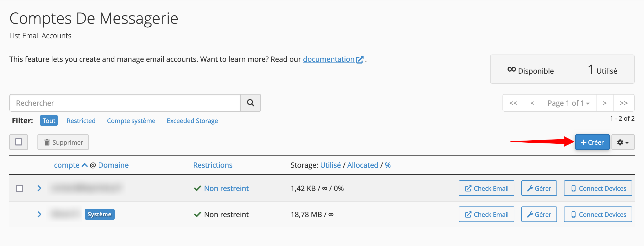Toggle the select-all checkbox
The height and width of the screenshot is (246, 644).
(x=19, y=142)
